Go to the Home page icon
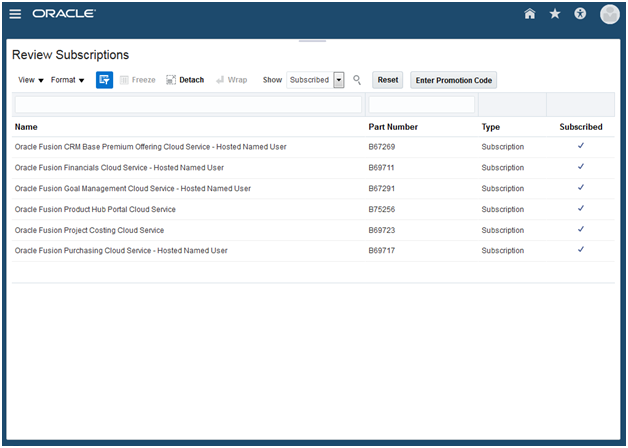Image resolution: width=628 pixels, height=448 pixels. 530,14
